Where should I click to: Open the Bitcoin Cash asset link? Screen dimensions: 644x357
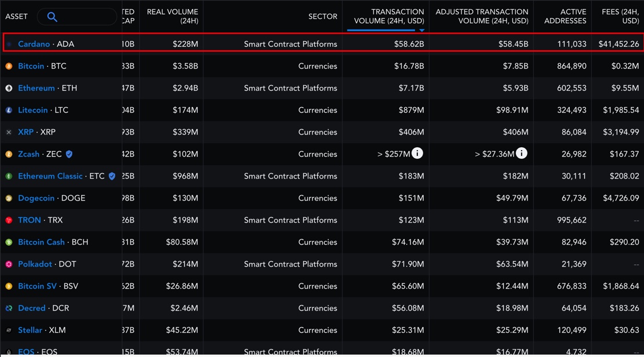pos(41,242)
